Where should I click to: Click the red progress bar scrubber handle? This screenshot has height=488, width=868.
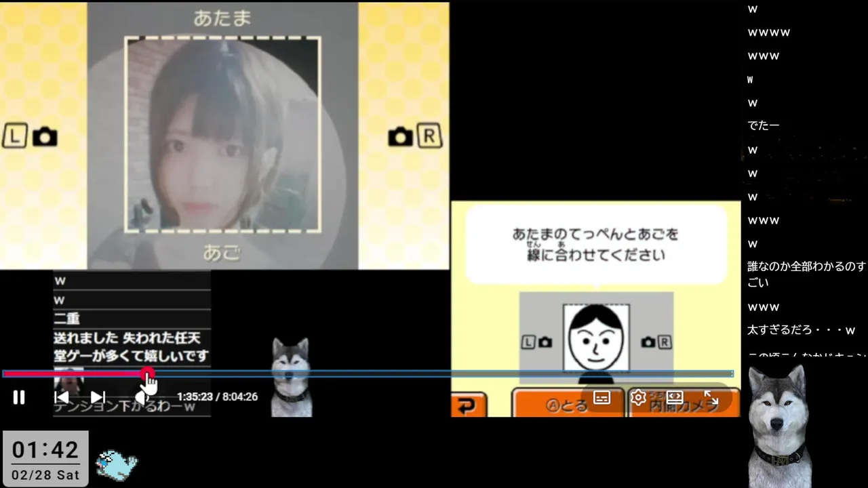(x=147, y=373)
